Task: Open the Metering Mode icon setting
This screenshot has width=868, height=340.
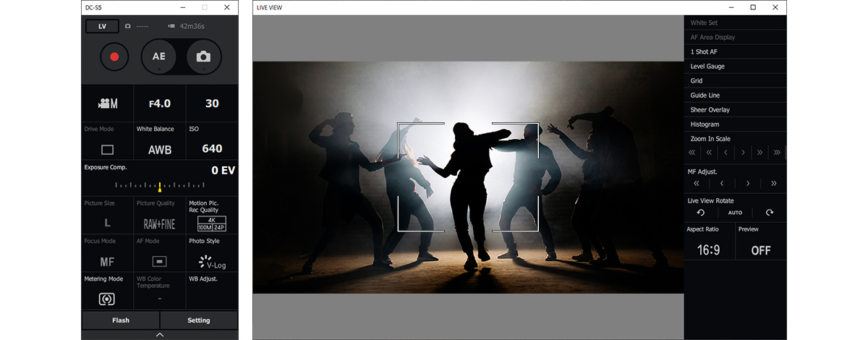Action: point(107,298)
